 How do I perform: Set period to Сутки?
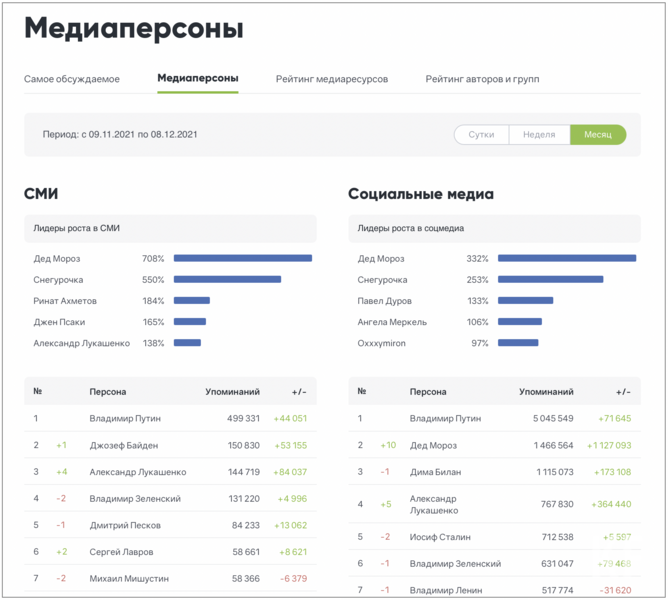481,135
